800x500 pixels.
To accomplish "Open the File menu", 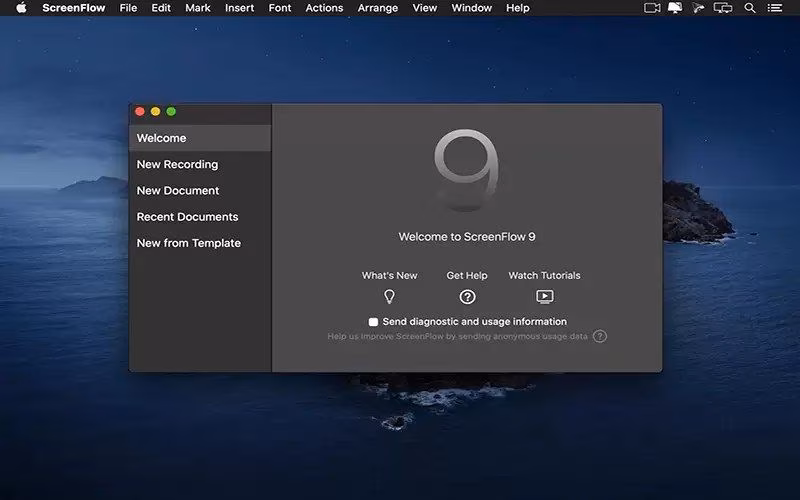I will pos(128,8).
